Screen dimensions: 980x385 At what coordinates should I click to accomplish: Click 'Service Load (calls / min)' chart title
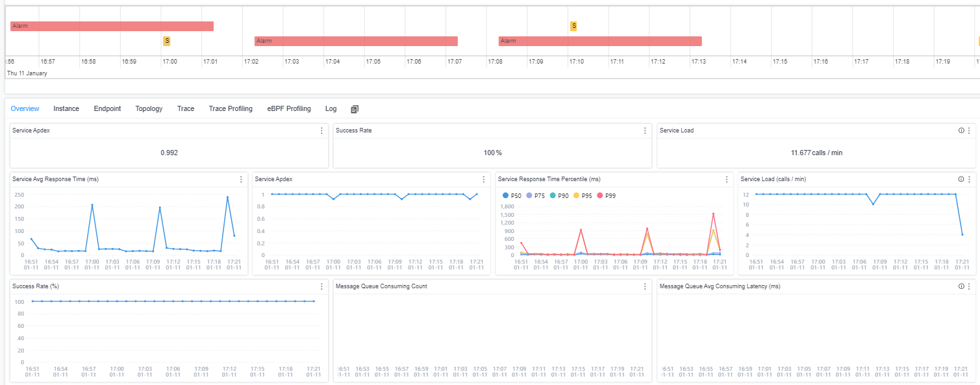coord(773,179)
